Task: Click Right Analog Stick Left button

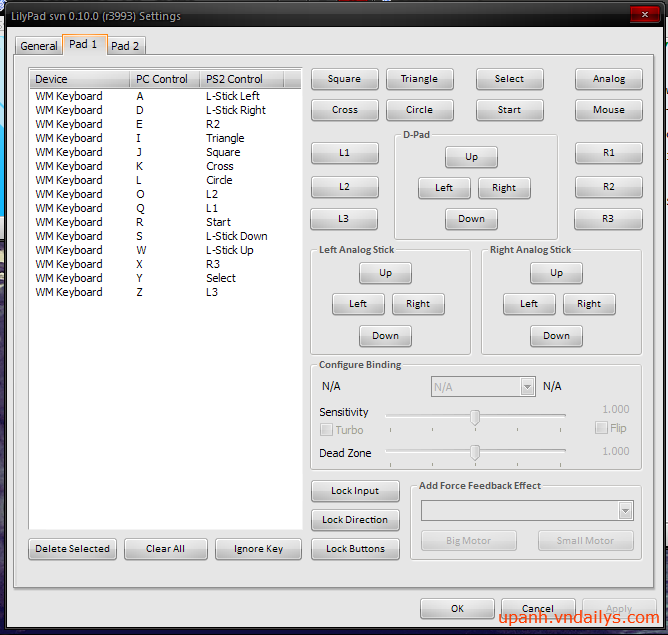Action: click(529, 304)
